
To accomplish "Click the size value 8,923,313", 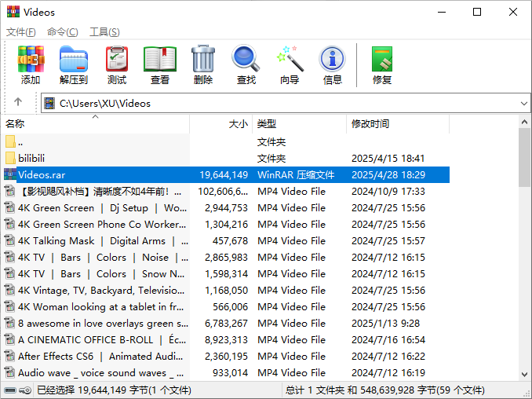I will [226, 340].
